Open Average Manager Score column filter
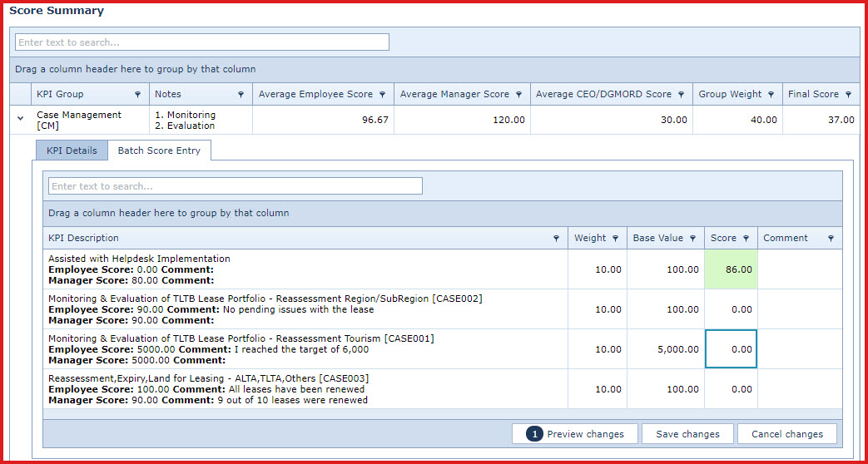This screenshot has height=464, width=868. [x=519, y=95]
